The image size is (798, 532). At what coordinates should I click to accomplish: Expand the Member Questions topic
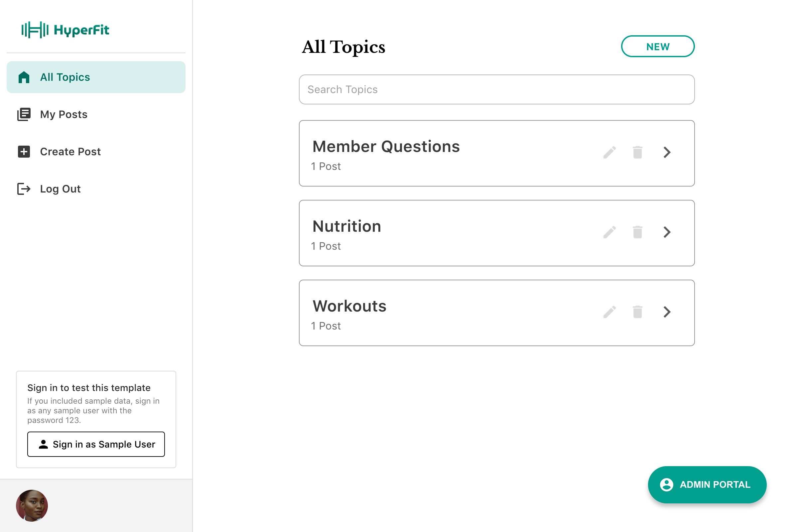pyautogui.click(x=667, y=153)
